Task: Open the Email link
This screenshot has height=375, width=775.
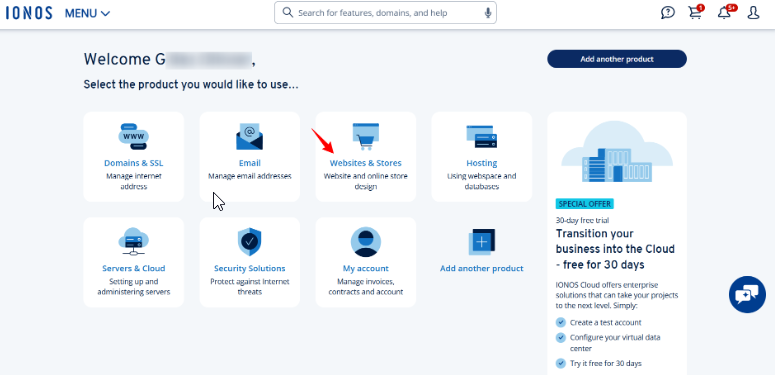Action: click(250, 163)
